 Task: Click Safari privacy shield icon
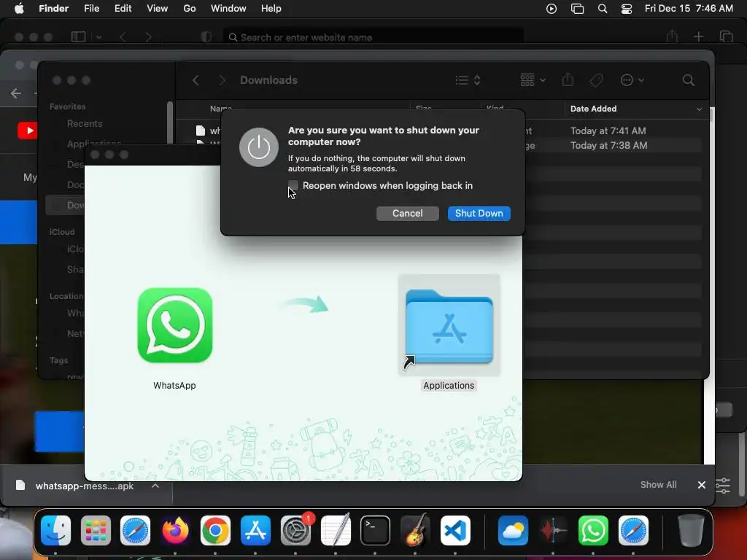206,37
